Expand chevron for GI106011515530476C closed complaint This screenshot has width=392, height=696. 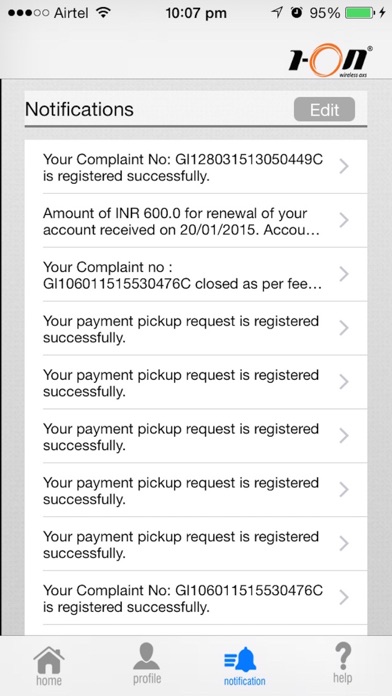tap(344, 274)
